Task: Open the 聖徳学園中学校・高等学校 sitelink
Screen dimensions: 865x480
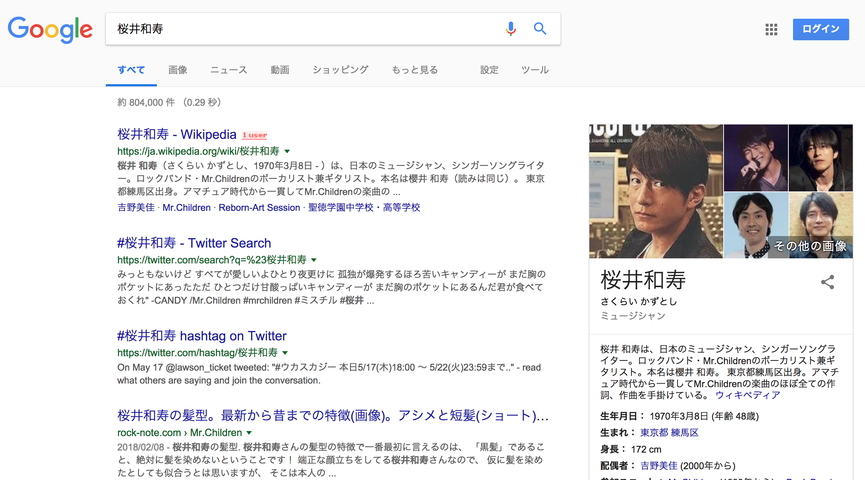Action: point(364,207)
